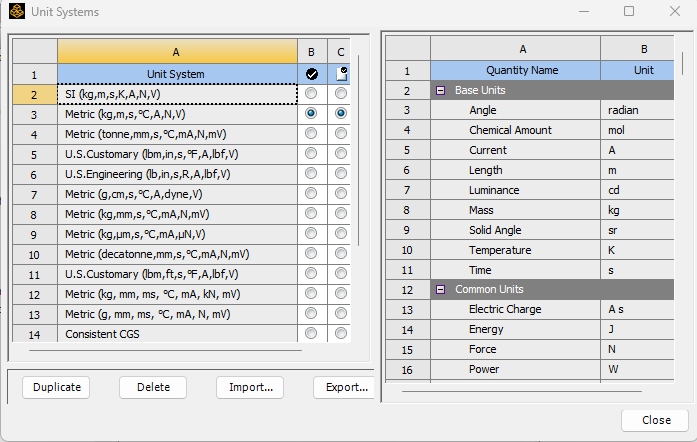Click the 'kg' unit cell for Mass

coord(637,210)
